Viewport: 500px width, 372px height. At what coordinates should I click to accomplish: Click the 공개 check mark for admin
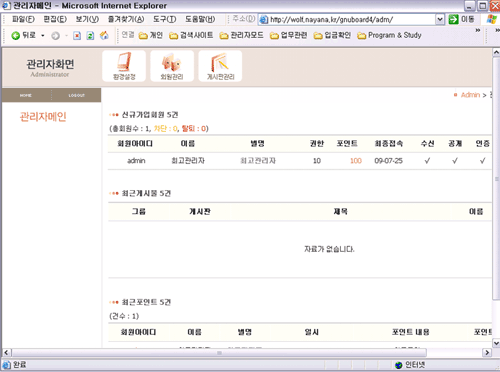pyautogui.click(x=455, y=161)
